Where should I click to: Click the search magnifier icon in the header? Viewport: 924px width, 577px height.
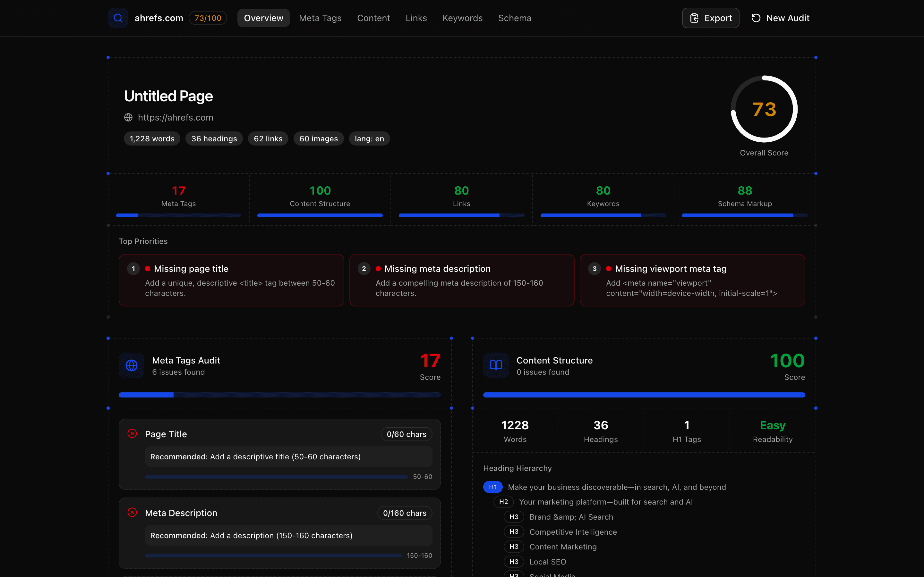tap(118, 18)
